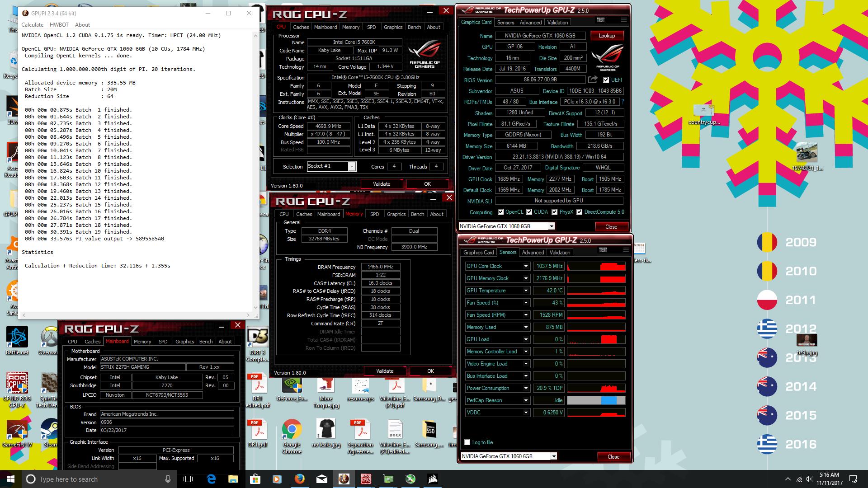Expand the GPU Core Clock sensor dropdown
The width and height of the screenshot is (868, 488).
point(526,266)
